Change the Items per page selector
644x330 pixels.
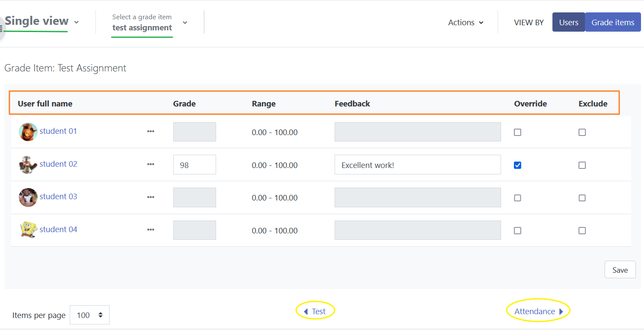click(89, 315)
